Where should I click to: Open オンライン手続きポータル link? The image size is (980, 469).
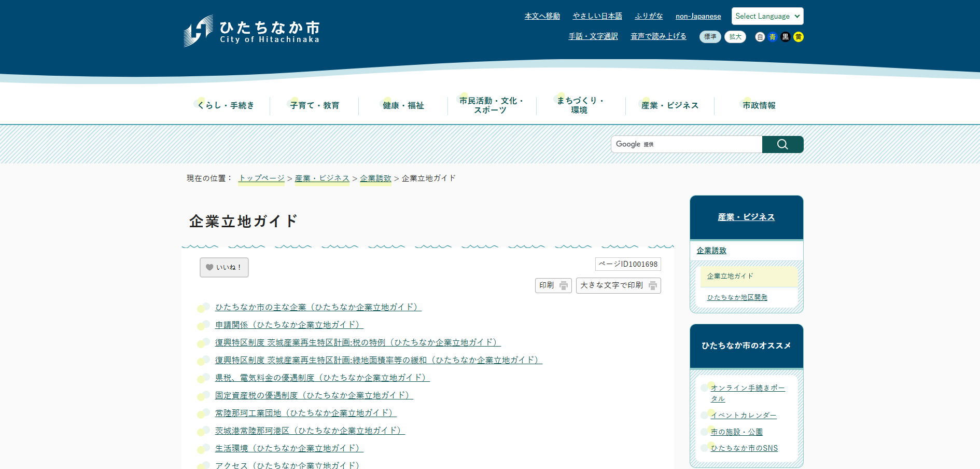pos(748,393)
